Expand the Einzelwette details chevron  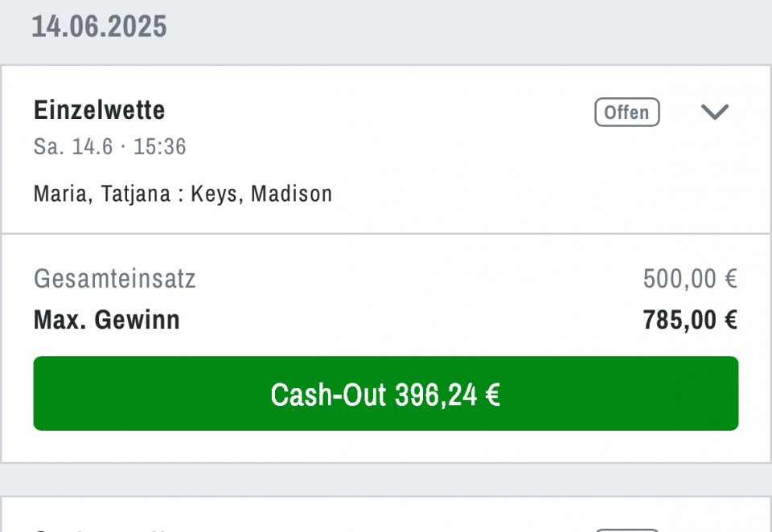714,113
